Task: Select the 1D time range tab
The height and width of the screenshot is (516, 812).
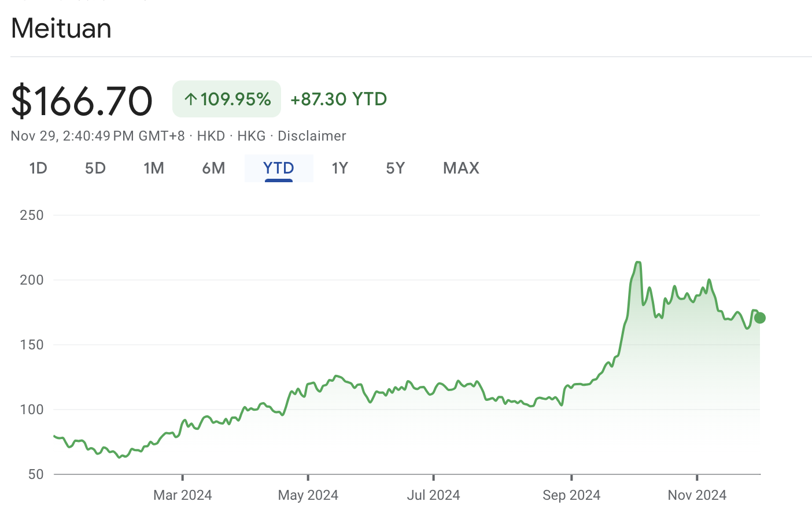Action: [x=38, y=168]
